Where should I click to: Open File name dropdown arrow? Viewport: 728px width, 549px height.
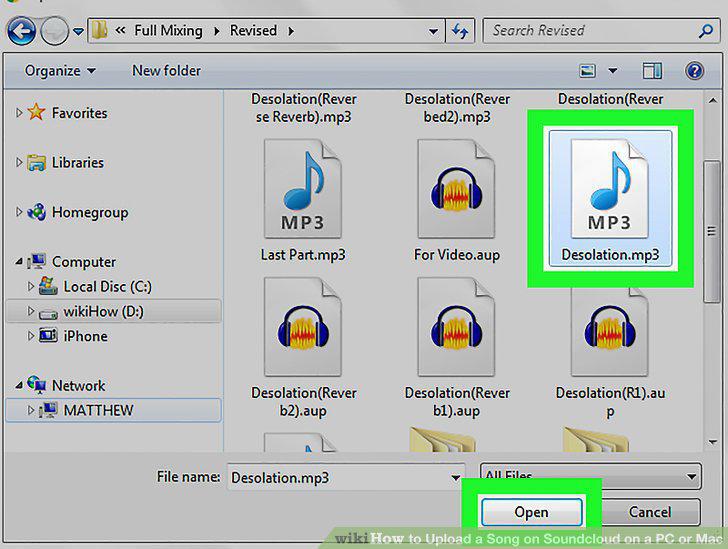click(x=455, y=477)
